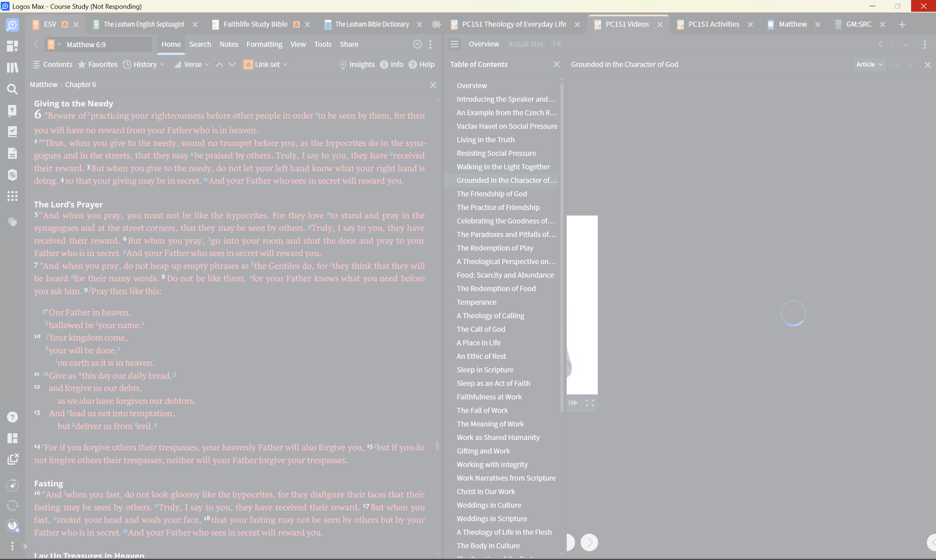Open Search from the left sidebar
The image size is (936, 560).
(x=12, y=89)
